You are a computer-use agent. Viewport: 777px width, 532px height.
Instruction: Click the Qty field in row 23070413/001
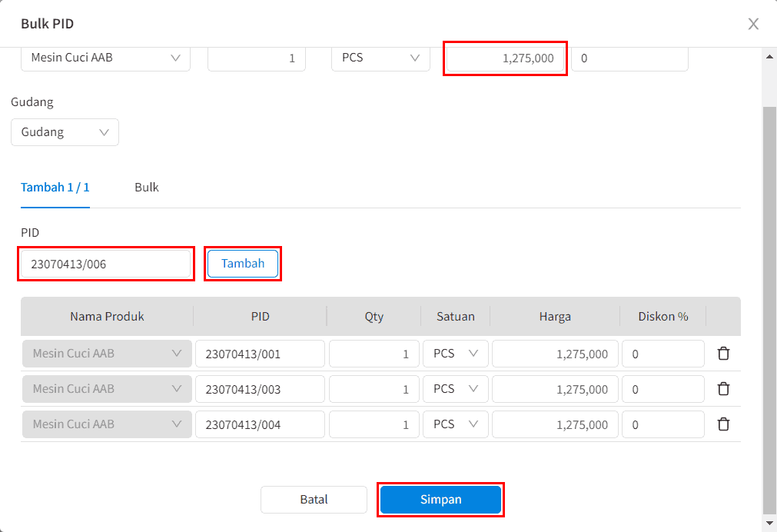[374, 354]
